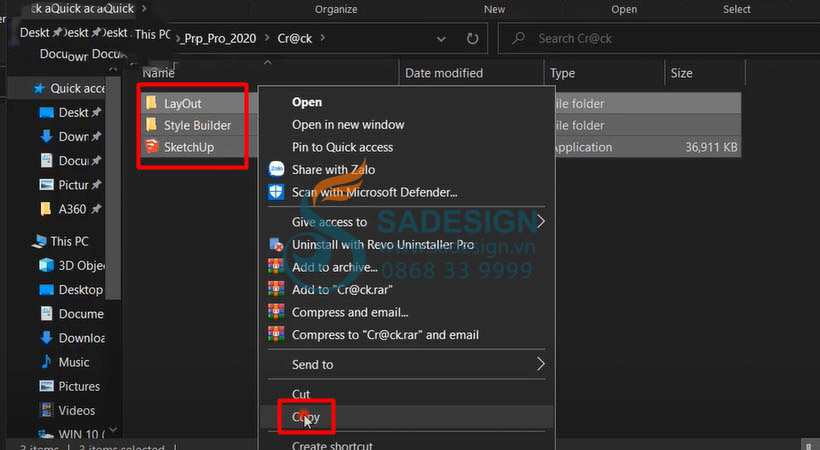Click the 3D Objects cube icon
Viewport: 820px width, 450px height.
[47, 265]
